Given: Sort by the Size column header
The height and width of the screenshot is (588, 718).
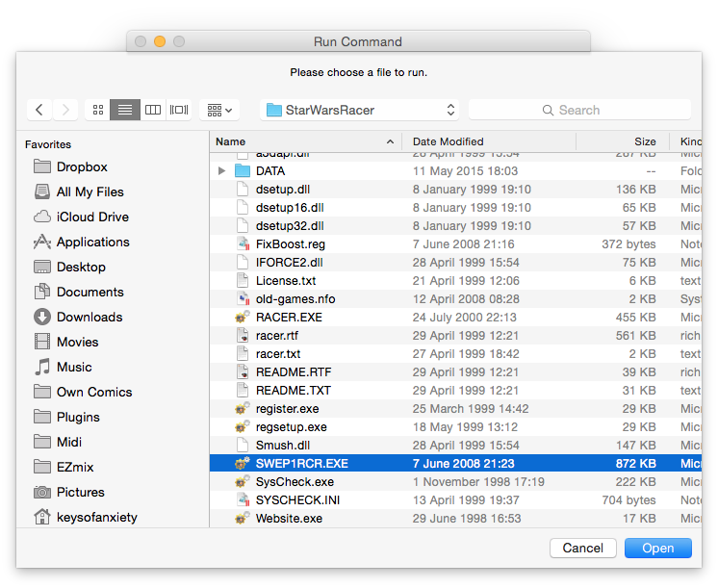Looking at the screenshot, I should [x=623, y=141].
